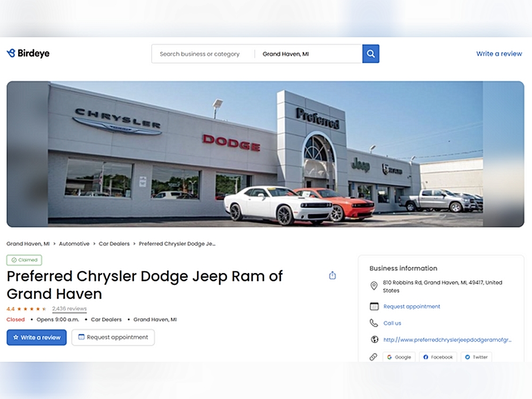532x399 pixels.
Task: Open the 2,436 reviews link
Action: (x=69, y=309)
